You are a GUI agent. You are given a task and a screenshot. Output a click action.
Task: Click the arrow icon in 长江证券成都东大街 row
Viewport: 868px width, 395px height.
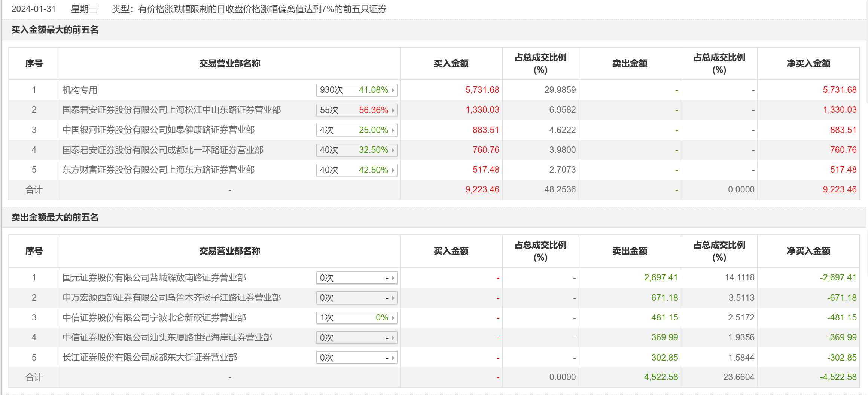[x=393, y=358]
